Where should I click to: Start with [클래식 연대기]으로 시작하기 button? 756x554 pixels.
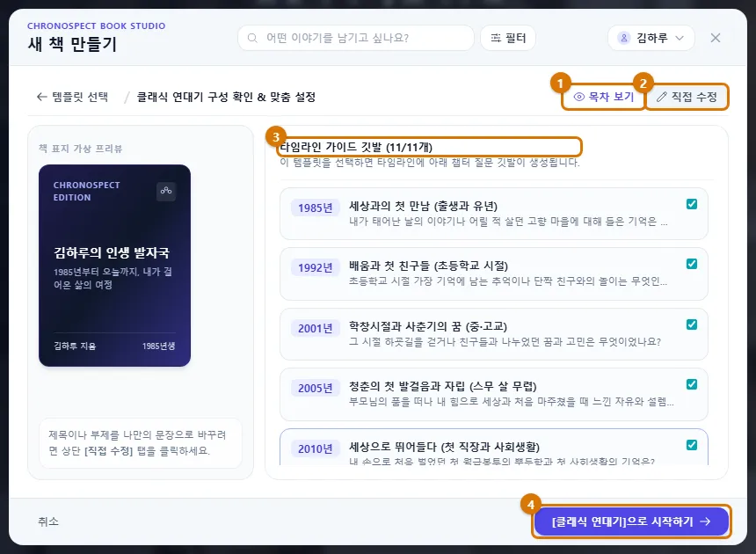[x=631, y=521]
